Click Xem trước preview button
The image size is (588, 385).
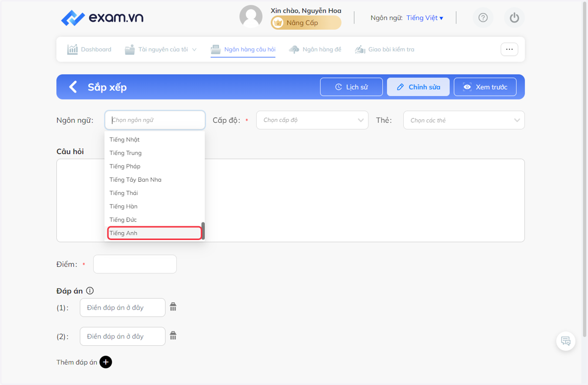(485, 87)
